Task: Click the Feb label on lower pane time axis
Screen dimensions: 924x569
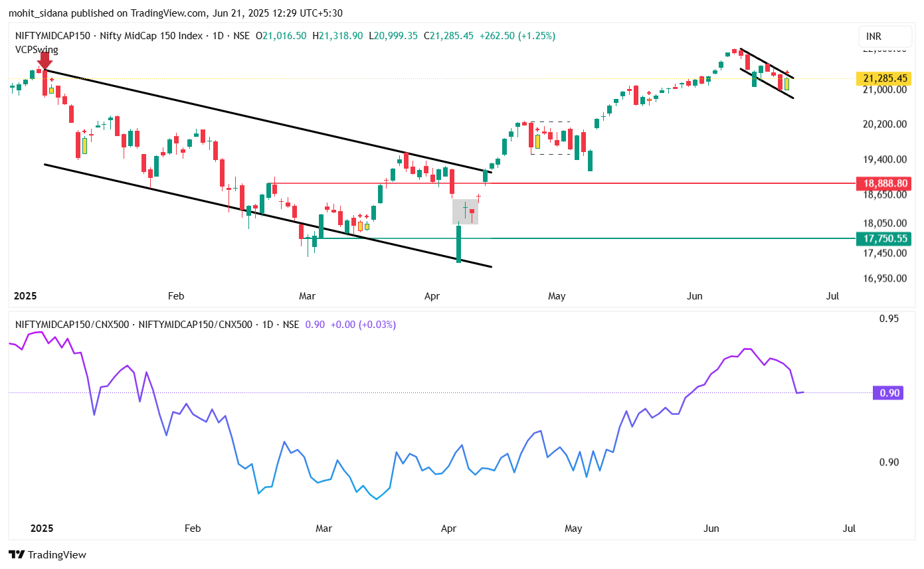Action: 192,528
